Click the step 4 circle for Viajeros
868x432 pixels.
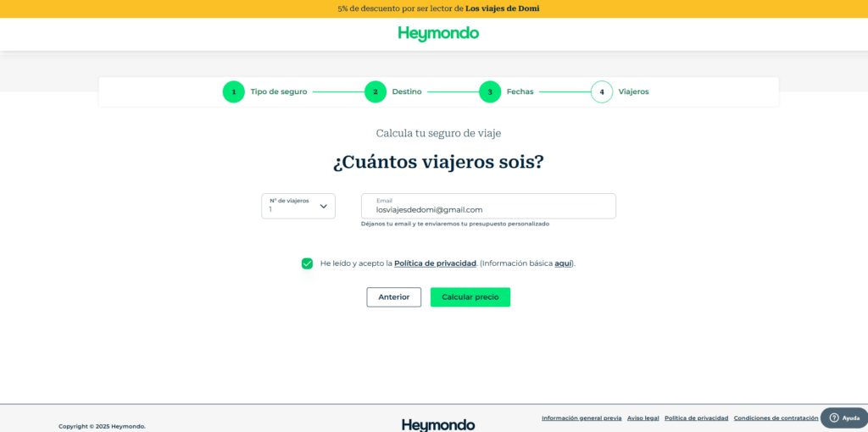602,91
